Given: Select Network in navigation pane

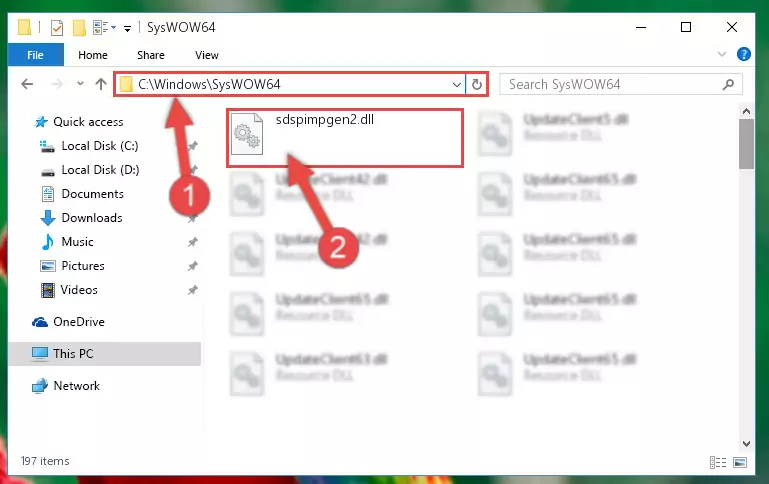Looking at the screenshot, I should [x=76, y=386].
